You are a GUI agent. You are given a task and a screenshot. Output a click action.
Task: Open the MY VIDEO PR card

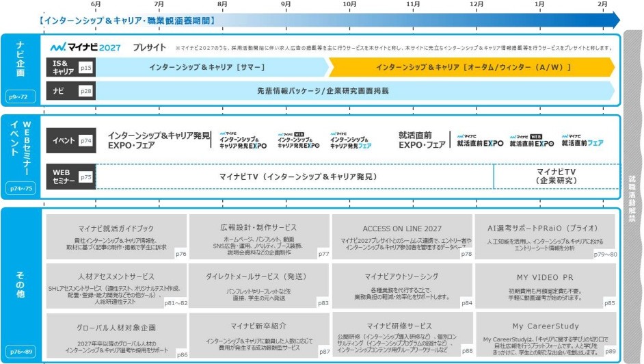click(546, 286)
